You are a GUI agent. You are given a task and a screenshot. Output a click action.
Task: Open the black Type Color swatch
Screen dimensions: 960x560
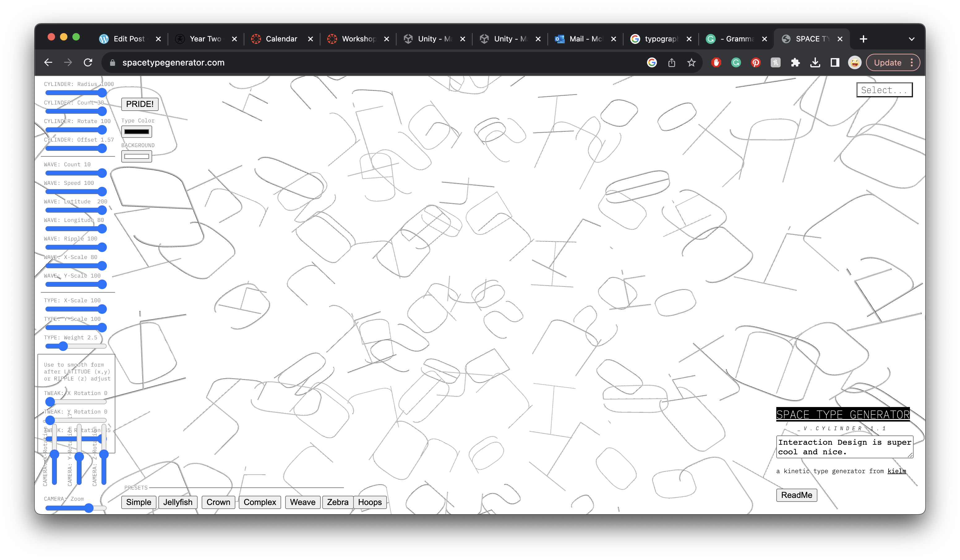136,132
